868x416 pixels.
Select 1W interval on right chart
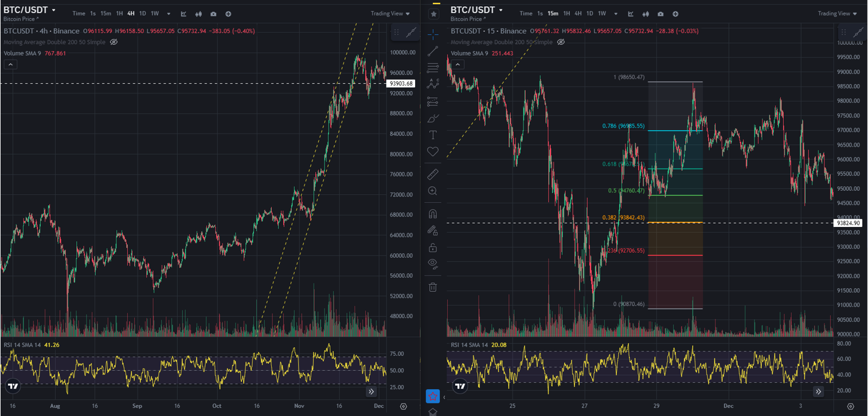[x=601, y=14]
